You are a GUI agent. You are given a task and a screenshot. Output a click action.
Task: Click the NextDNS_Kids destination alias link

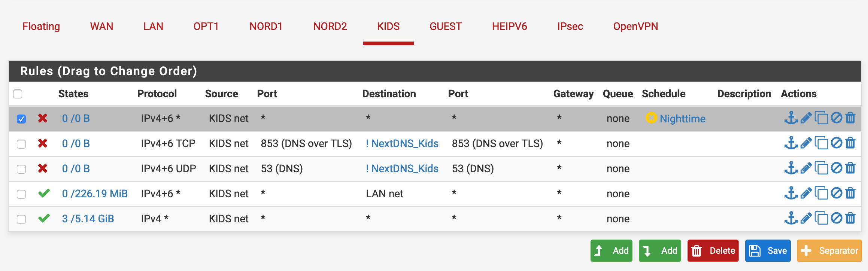pos(402,143)
